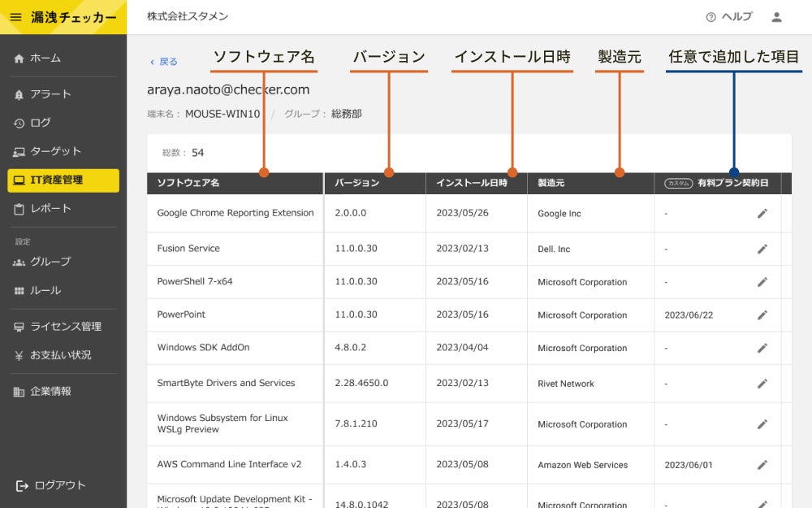Click the Target device icon in sidebar
Viewport: 812px width, 508px height.
point(19,152)
